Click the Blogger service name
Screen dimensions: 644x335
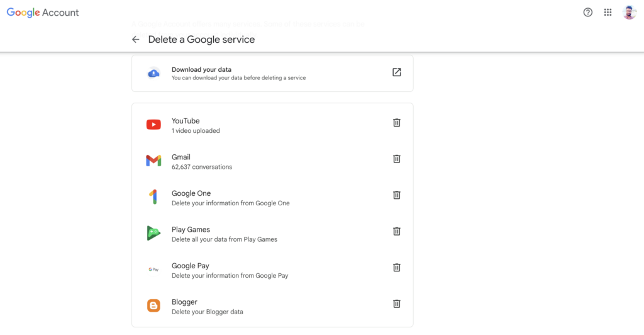click(184, 302)
